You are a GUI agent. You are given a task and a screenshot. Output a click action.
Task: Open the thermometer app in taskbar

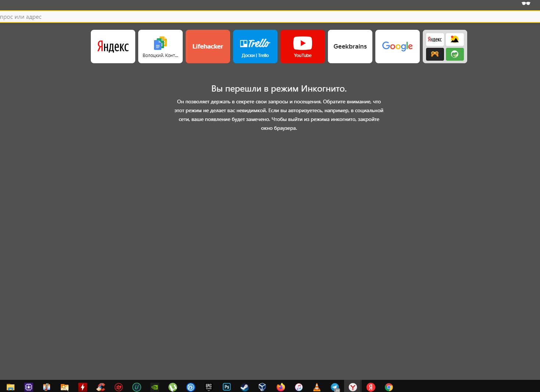(x=46, y=387)
